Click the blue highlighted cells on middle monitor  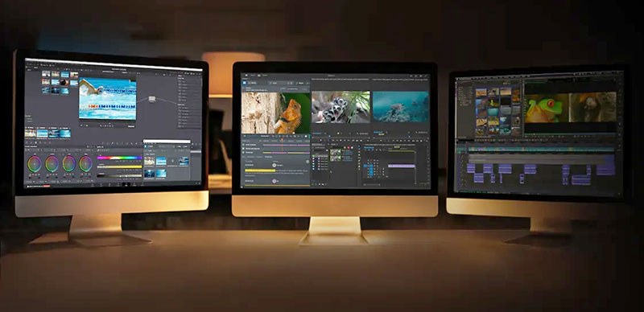click(x=371, y=170)
